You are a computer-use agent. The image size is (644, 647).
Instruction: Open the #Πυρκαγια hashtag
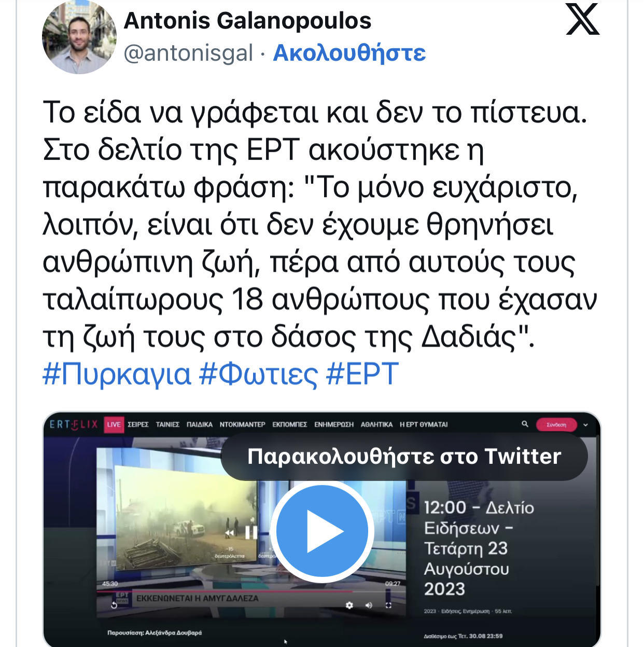(x=117, y=374)
